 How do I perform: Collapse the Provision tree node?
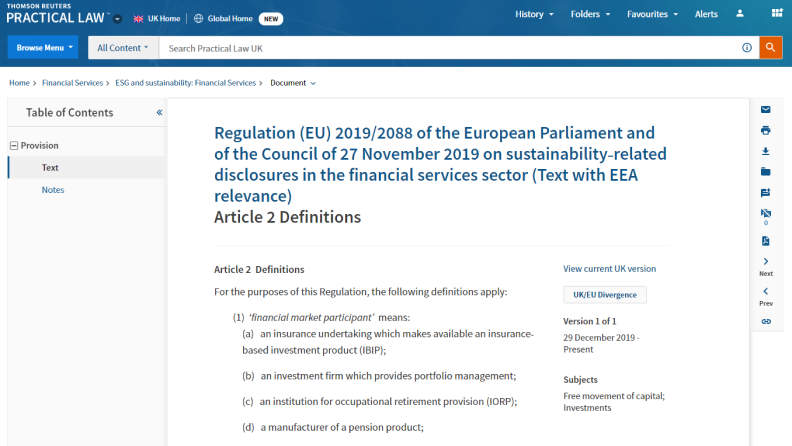click(x=14, y=145)
